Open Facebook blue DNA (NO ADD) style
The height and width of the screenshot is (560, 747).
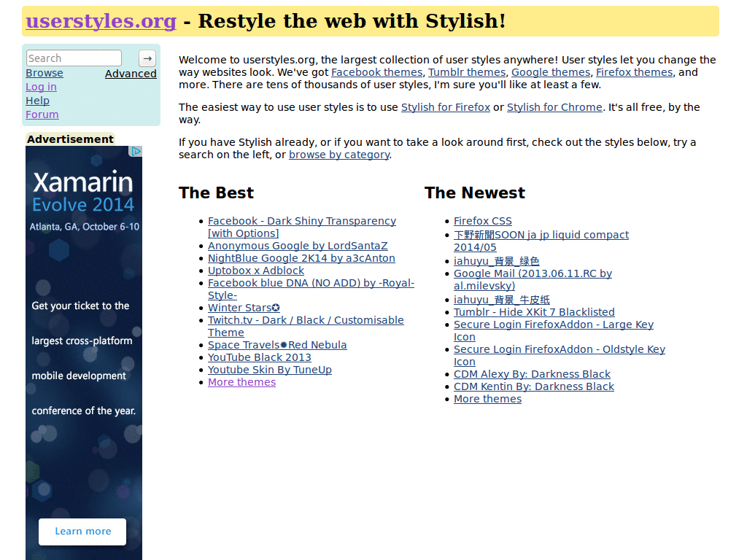(311, 289)
